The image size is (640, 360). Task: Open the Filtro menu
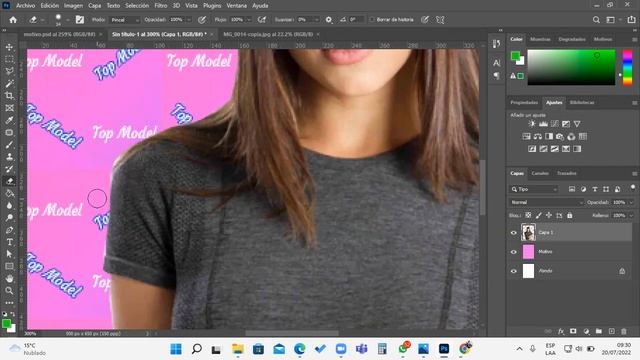(x=160, y=6)
